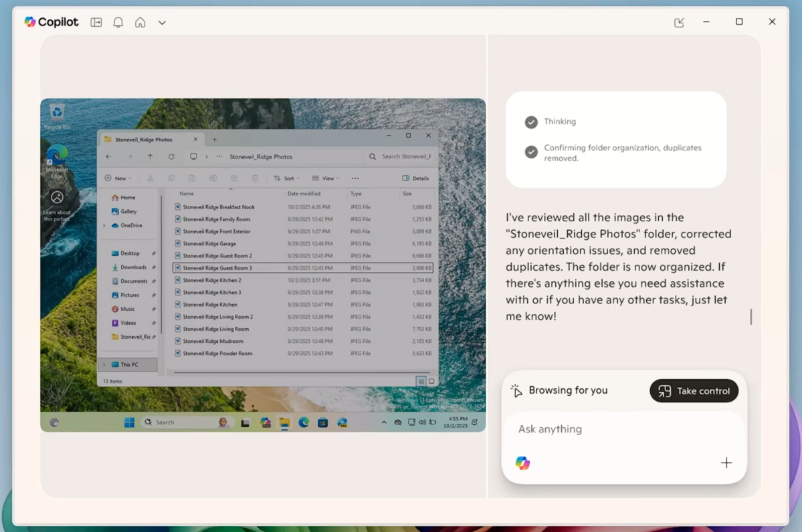Click the Take control button
This screenshot has height=532, width=802.
(694, 390)
